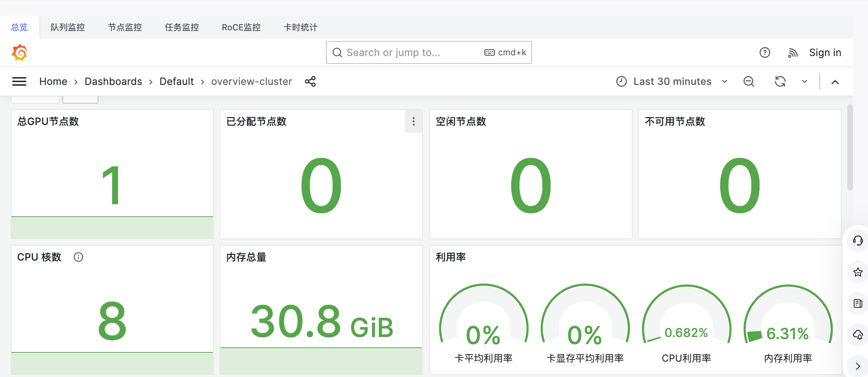Image resolution: width=868 pixels, height=377 pixels.
Task: Click the star favorite icon in sidebar
Action: (858, 272)
